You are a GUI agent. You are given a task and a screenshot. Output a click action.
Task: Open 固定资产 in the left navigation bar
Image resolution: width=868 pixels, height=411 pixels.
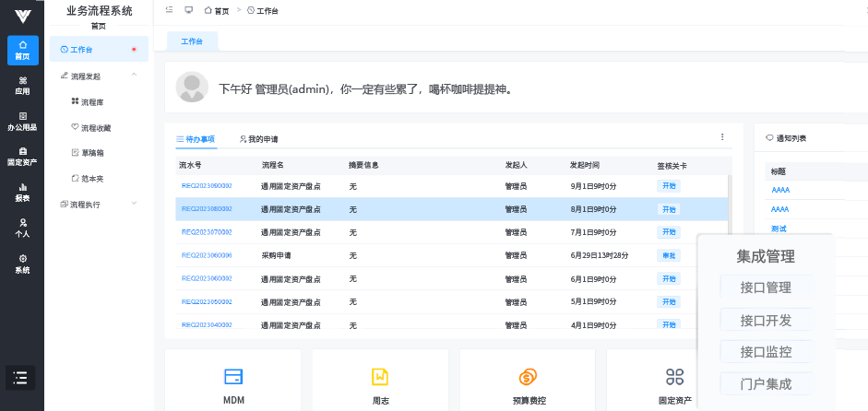(x=22, y=157)
